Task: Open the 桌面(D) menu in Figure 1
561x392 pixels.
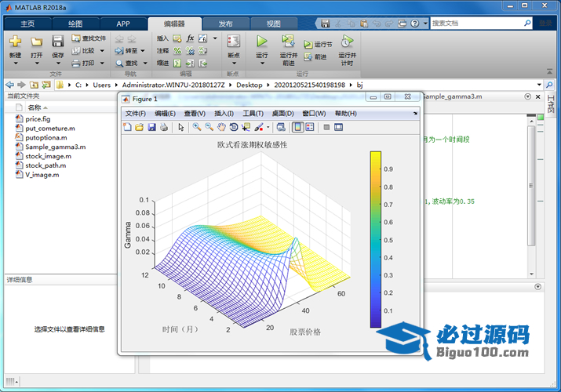Action: click(x=282, y=114)
